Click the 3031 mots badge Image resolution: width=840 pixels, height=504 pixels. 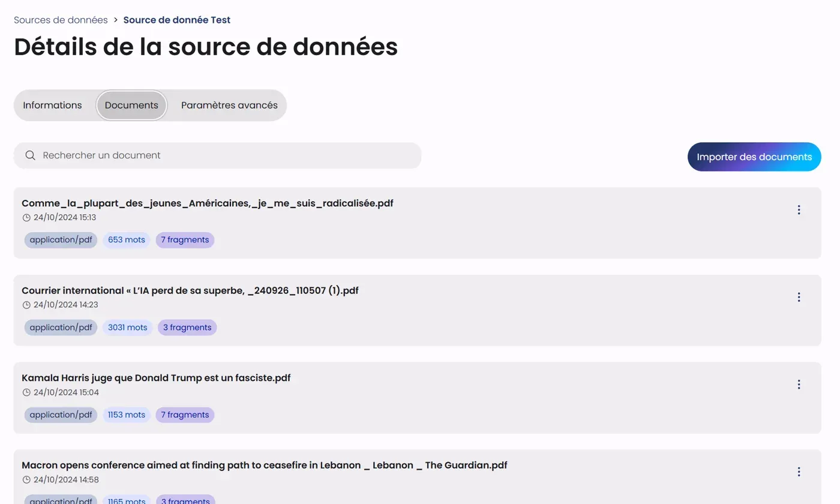click(x=127, y=328)
